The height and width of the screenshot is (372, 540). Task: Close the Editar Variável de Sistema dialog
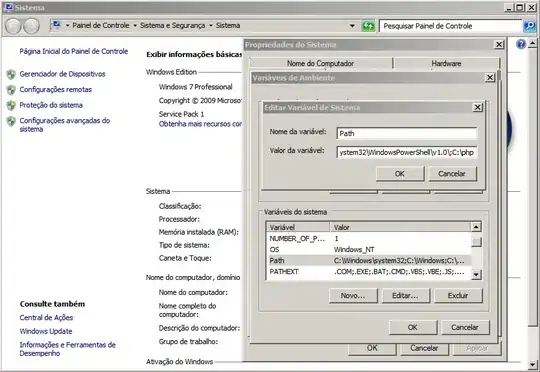(x=477, y=107)
